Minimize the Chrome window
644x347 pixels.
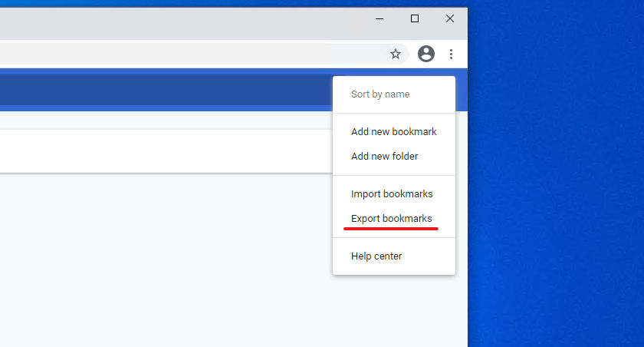pyautogui.click(x=379, y=19)
